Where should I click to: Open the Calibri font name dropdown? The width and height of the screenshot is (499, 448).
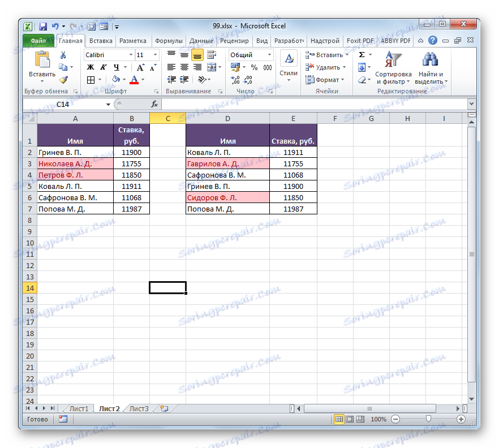(131, 54)
